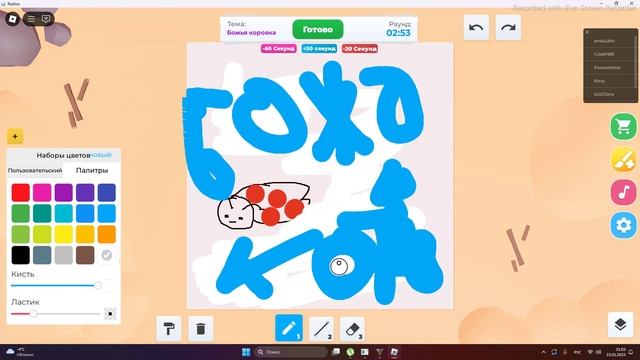The width and height of the screenshot is (640, 360).
Task: Pick the green color swatch
Action: (x=20, y=213)
